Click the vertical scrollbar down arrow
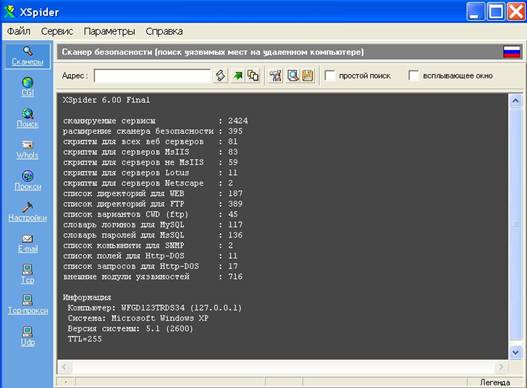The image size is (527, 388). tap(515, 352)
